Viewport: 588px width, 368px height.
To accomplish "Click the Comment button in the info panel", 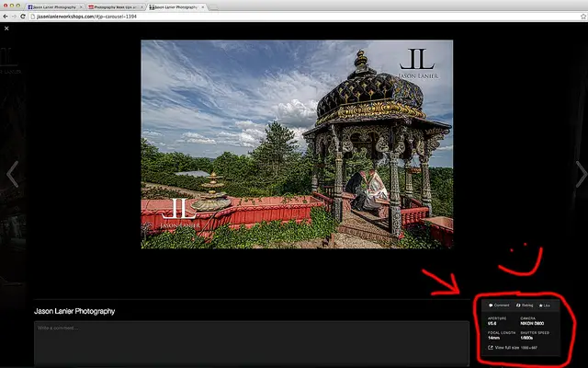I will tap(499, 305).
